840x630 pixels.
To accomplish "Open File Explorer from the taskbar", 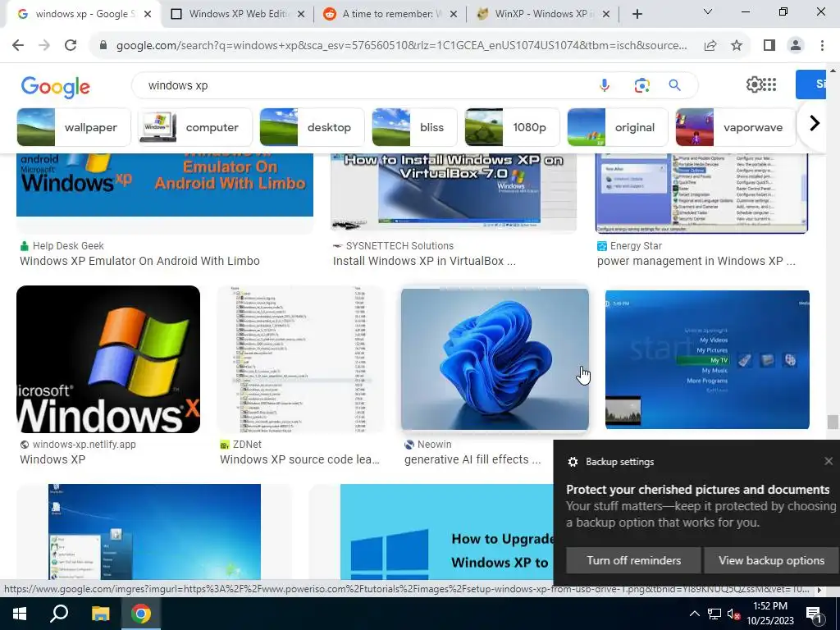I will pyautogui.click(x=100, y=614).
